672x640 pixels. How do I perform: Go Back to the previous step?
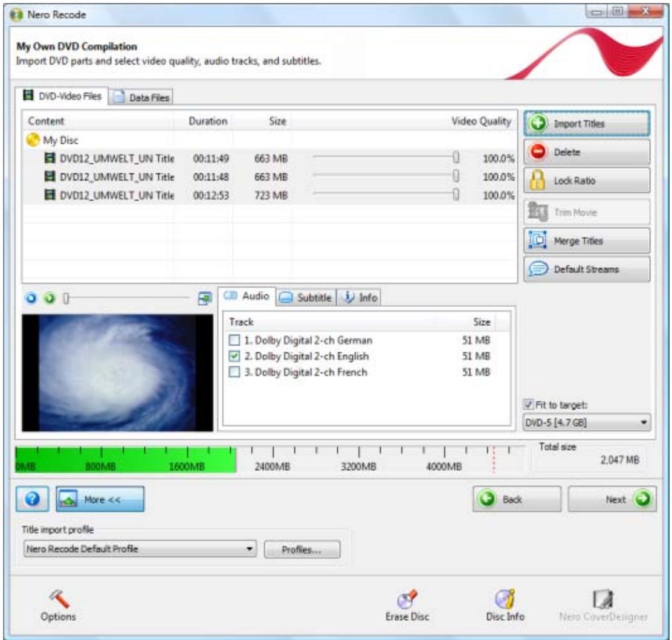coord(517,499)
